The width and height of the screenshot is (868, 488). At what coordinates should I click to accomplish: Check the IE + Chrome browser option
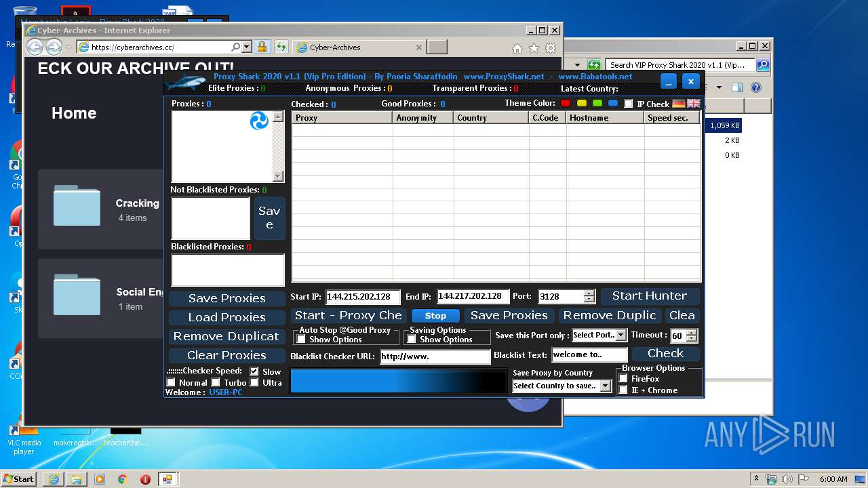pyautogui.click(x=623, y=390)
